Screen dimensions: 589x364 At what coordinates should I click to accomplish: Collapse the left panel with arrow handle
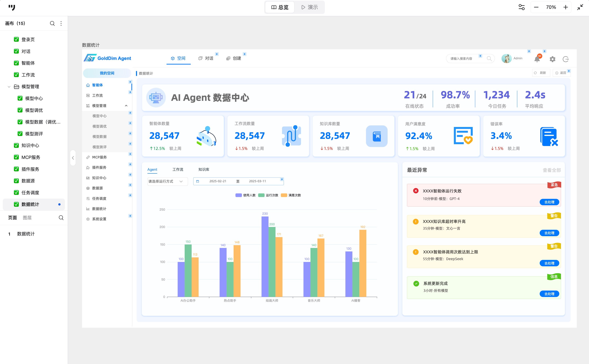[x=73, y=158]
